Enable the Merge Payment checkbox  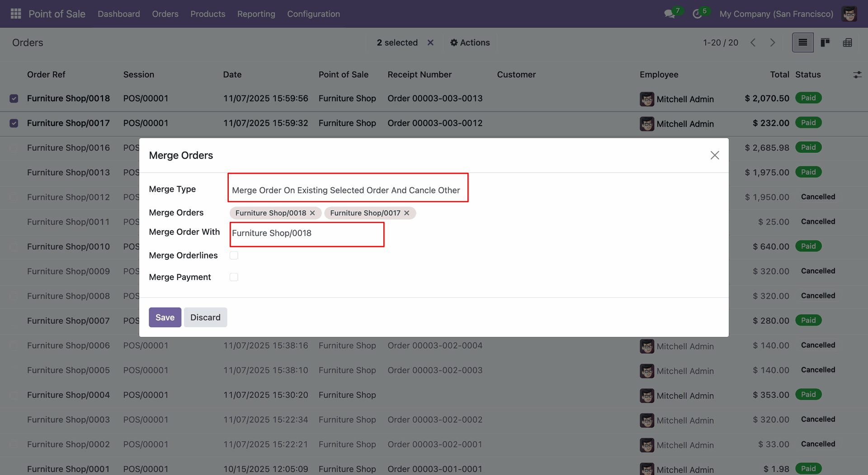[x=234, y=277]
